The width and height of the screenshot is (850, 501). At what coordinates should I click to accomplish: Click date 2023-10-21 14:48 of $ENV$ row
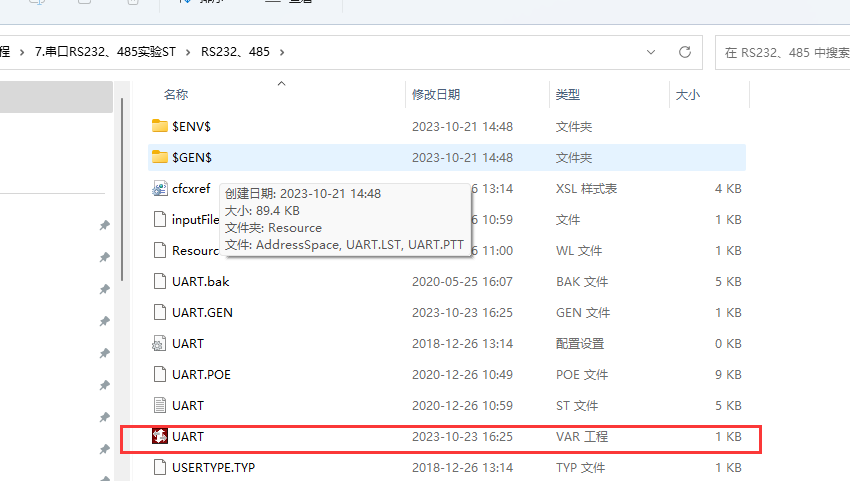click(x=462, y=126)
